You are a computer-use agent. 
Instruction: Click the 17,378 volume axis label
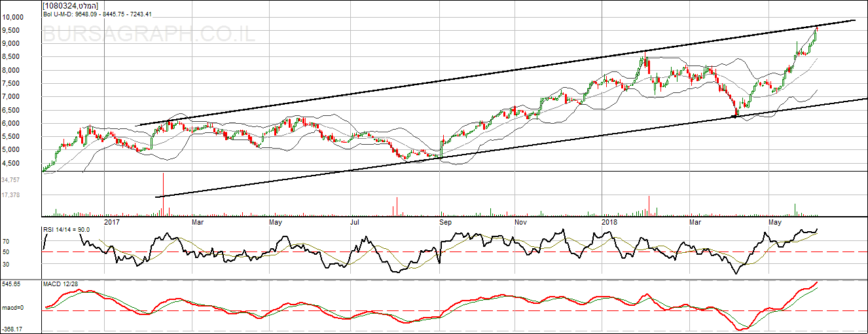coord(12,195)
